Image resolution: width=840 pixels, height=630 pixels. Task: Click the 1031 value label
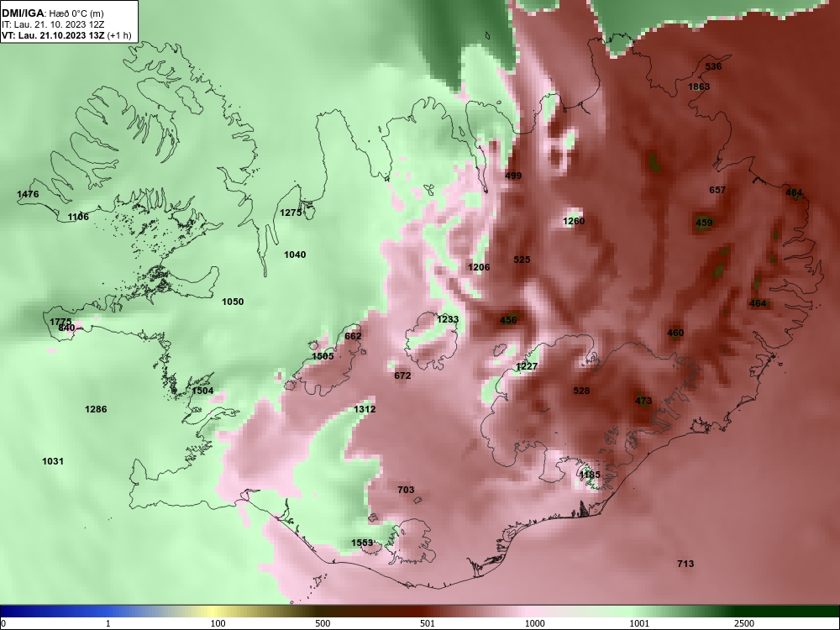point(53,461)
